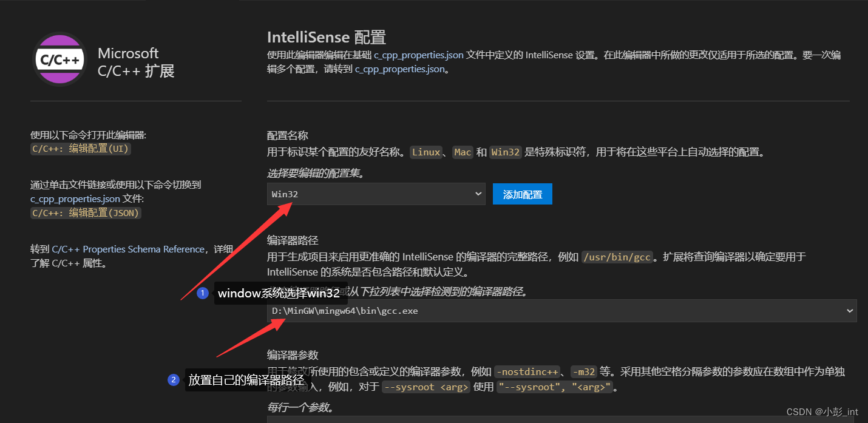
Task: Click the -m32 example argument text
Action: (583, 371)
